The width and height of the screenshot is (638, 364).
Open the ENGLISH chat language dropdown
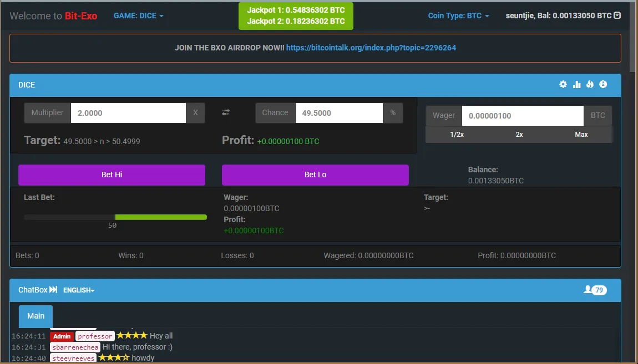tap(79, 290)
